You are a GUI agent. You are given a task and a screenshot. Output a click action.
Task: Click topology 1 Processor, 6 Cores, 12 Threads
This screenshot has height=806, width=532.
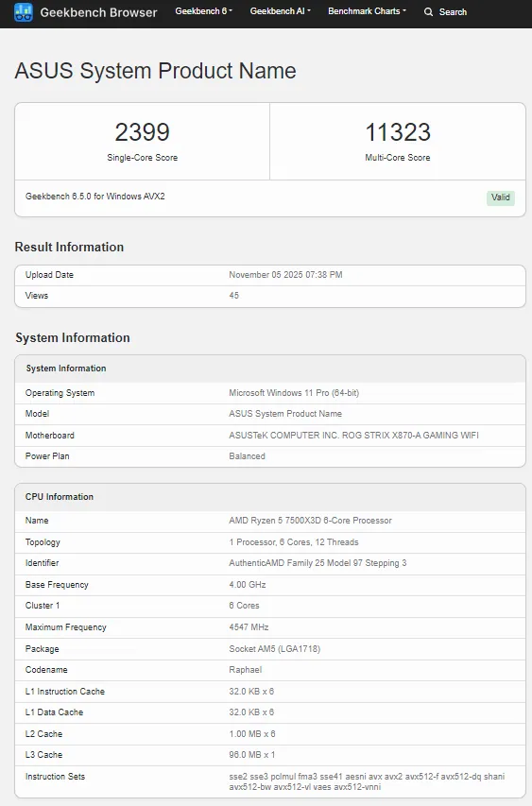click(x=294, y=542)
